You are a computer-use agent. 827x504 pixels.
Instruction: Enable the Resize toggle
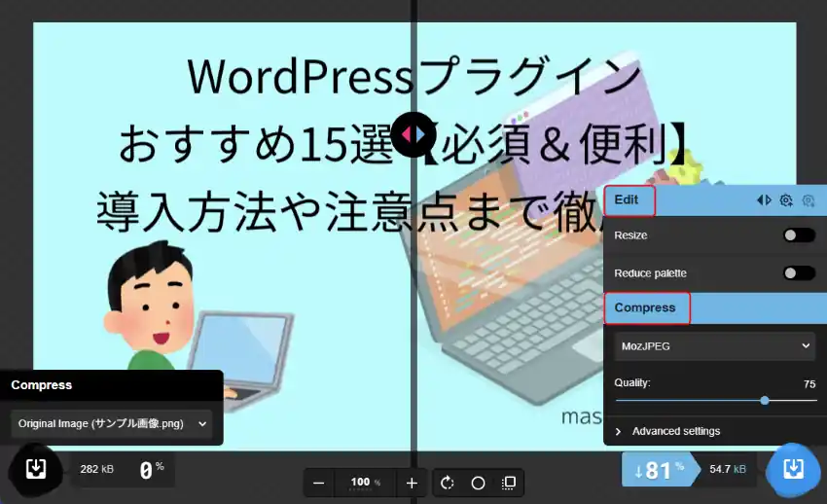point(799,235)
